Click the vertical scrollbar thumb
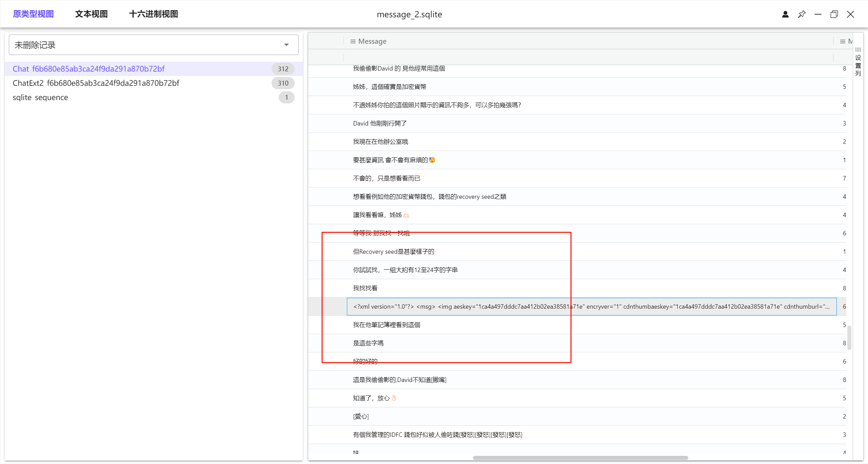The width and height of the screenshot is (868, 464). point(849,337)
